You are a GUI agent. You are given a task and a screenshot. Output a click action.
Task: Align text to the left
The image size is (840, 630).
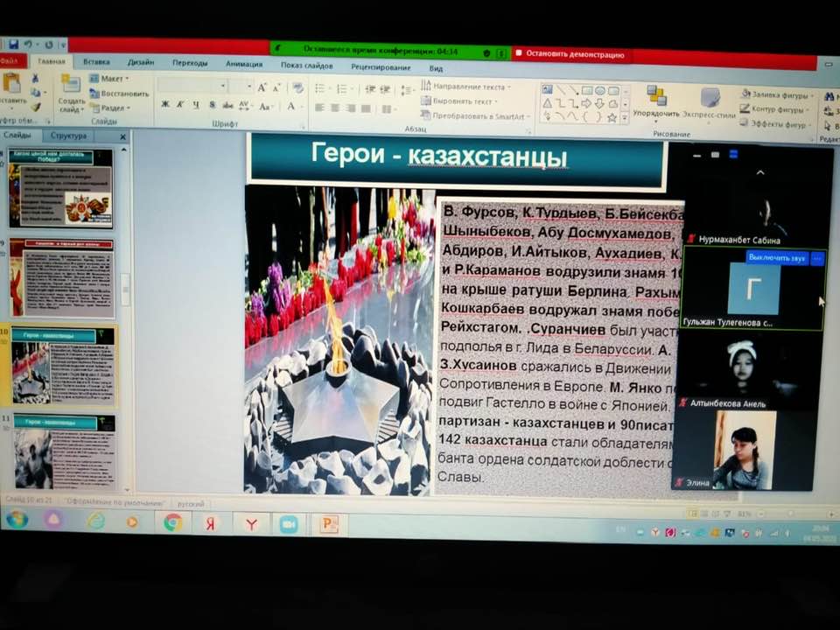point(320,108)
